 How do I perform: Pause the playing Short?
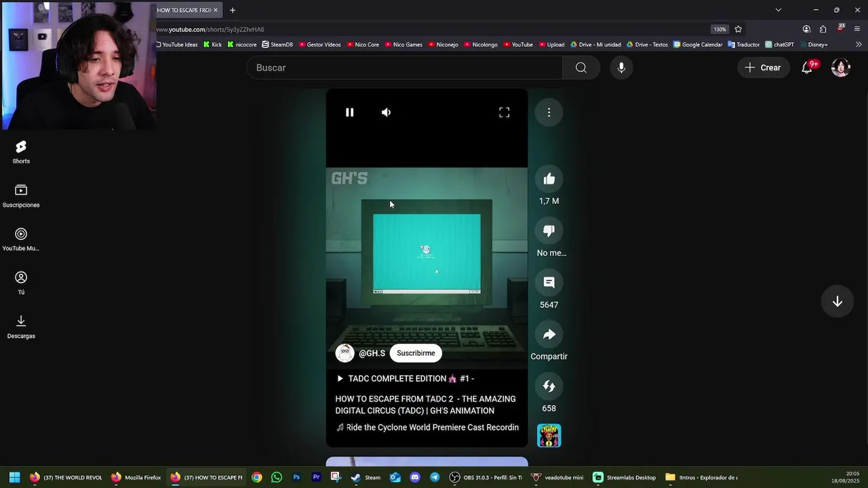coord(349,113)
